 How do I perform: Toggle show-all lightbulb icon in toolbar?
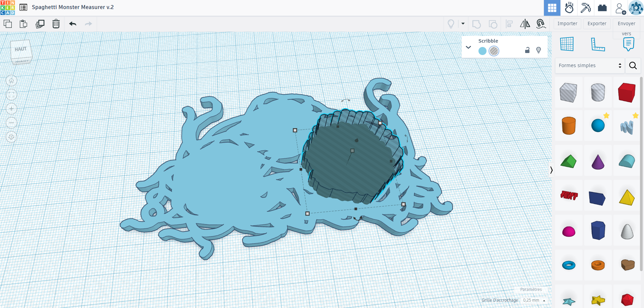tap(451, 24)
